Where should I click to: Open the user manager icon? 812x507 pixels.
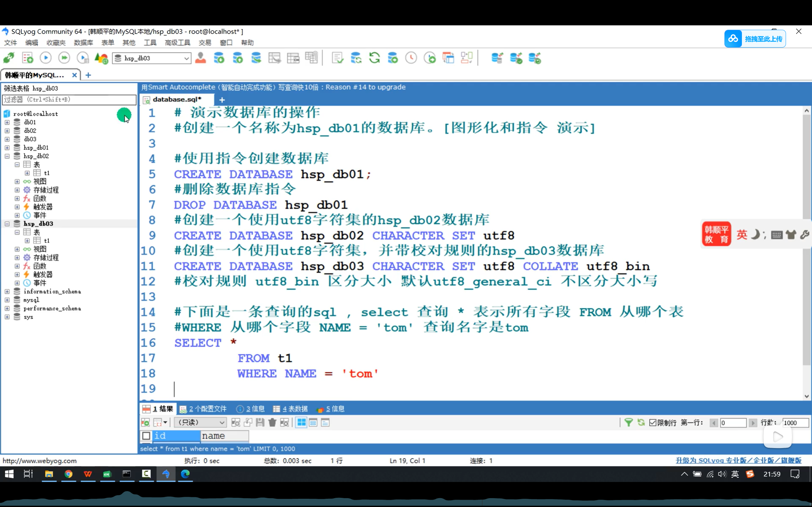coord(200,58)
